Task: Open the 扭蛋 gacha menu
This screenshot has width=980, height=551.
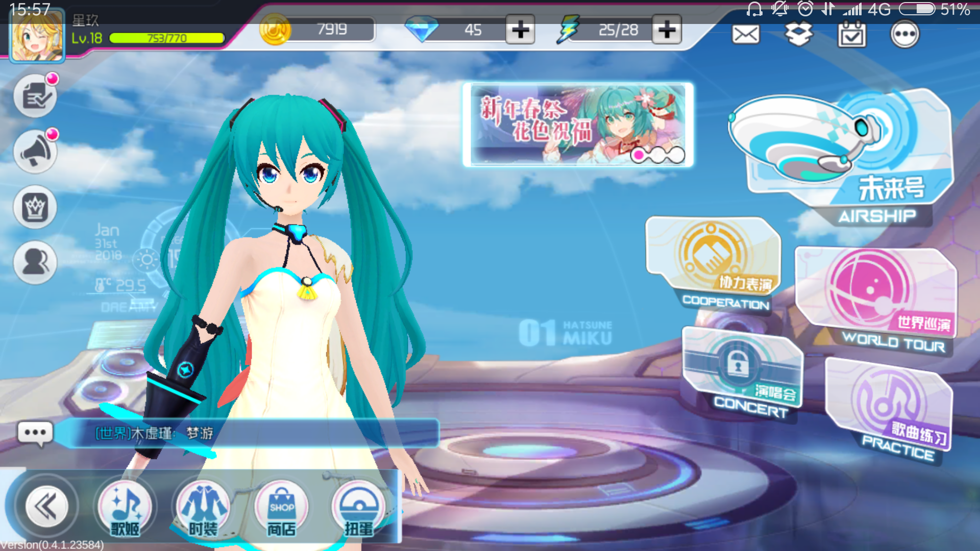Action: coord(359,508)
